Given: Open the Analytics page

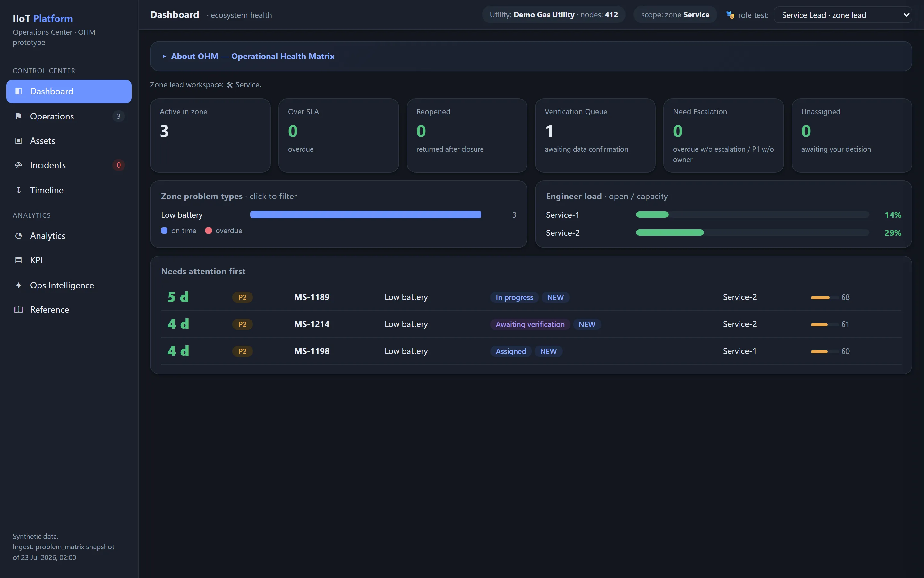Looking at the screenshot, I should pos(69,236).
